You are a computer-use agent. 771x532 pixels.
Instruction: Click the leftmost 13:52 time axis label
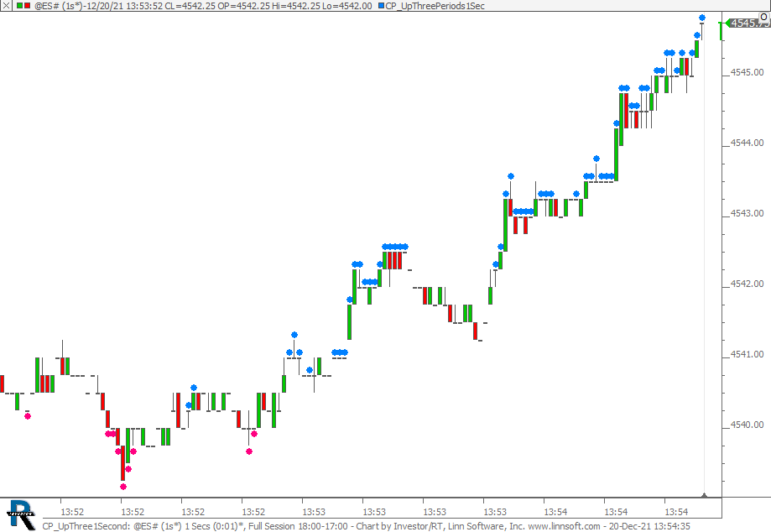(x=73, y=512)
